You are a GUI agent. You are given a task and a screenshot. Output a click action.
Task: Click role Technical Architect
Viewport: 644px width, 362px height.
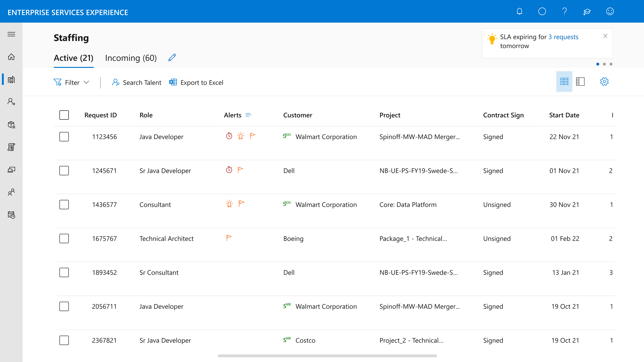pyautogui.click(x=166, y=239)
